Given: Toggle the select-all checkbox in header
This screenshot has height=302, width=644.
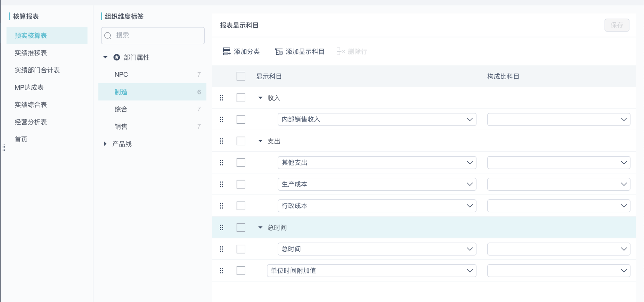Looking at the screenshot, I should (241, 76).
